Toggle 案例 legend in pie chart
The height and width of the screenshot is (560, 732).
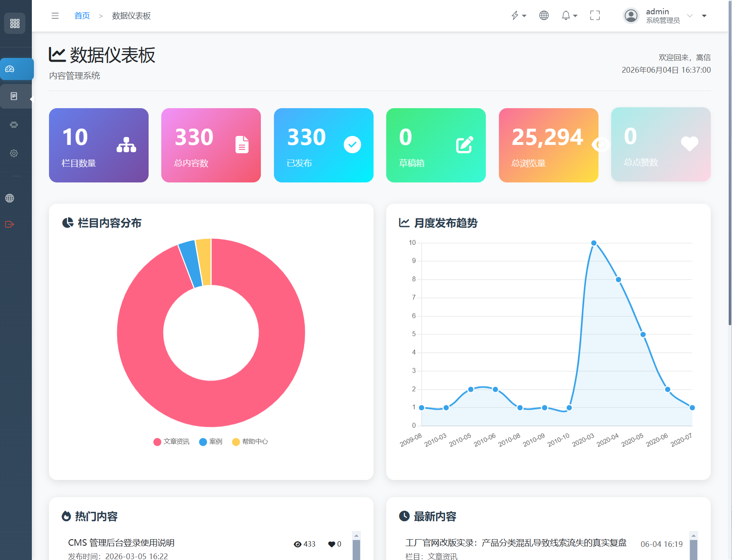[211, 442]
